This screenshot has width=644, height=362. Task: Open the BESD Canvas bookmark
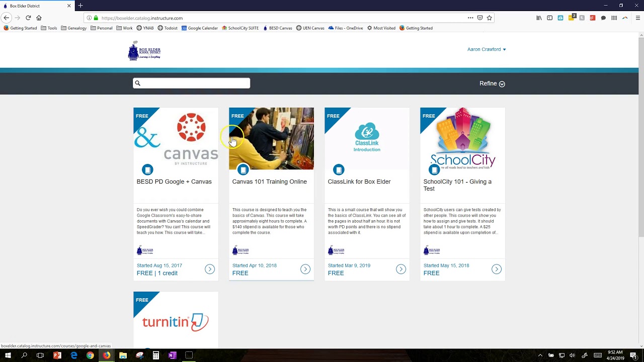(x=278, y=28)
